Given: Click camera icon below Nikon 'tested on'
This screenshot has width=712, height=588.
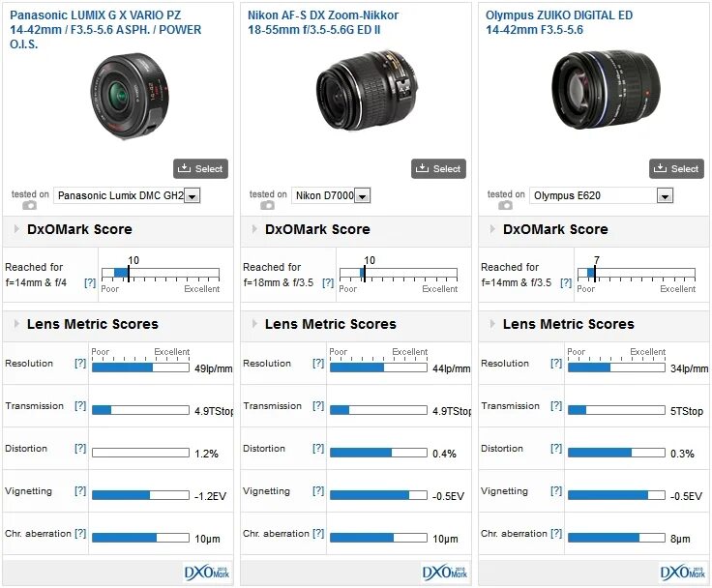Looking at the screenshot, I should pos(267,206).
